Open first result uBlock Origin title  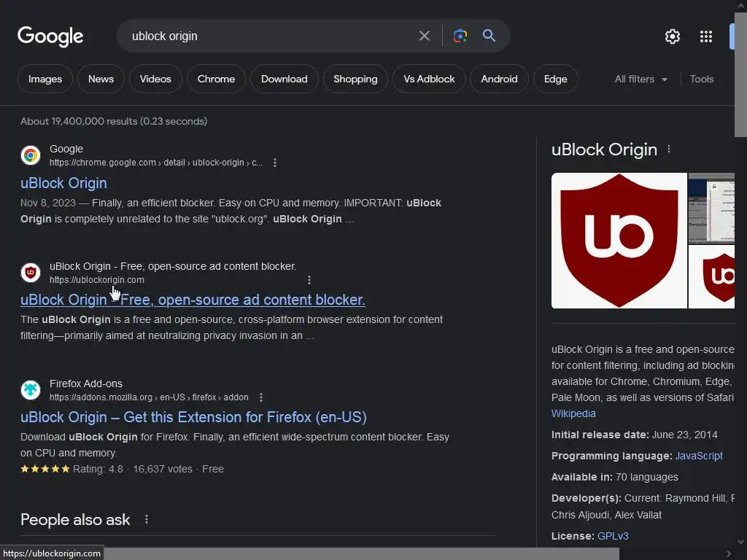(64, 183)
